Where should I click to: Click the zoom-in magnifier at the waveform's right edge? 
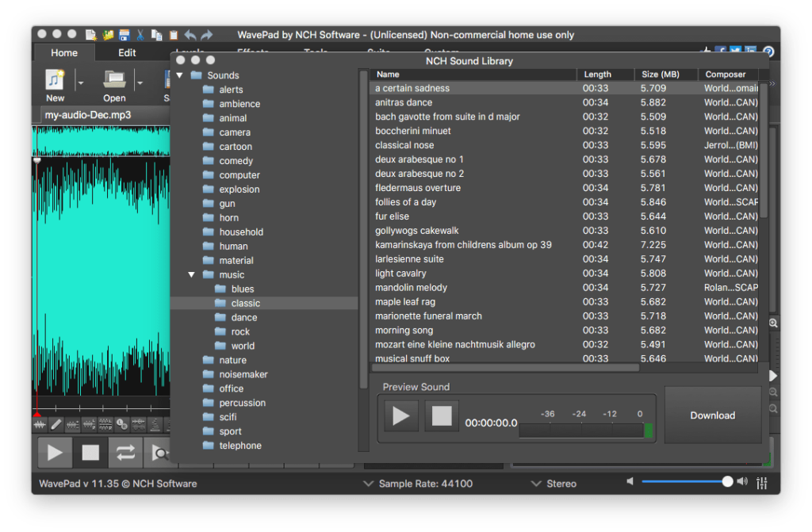coord(773,323)
